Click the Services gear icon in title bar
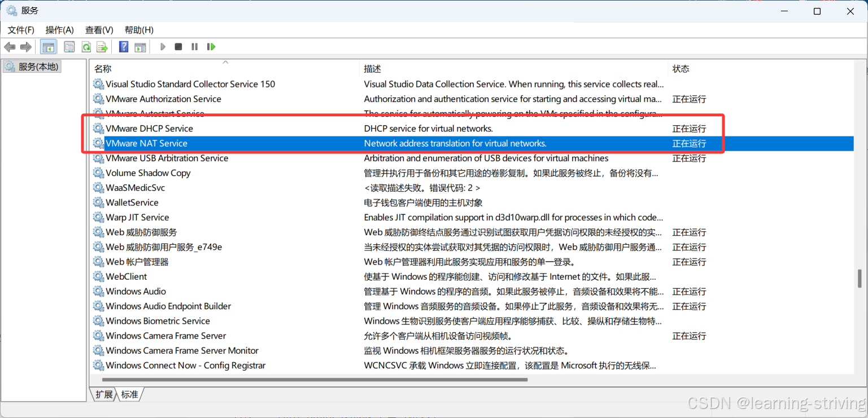Viewport: 868px width, 418px height. [x=11, y=11]
